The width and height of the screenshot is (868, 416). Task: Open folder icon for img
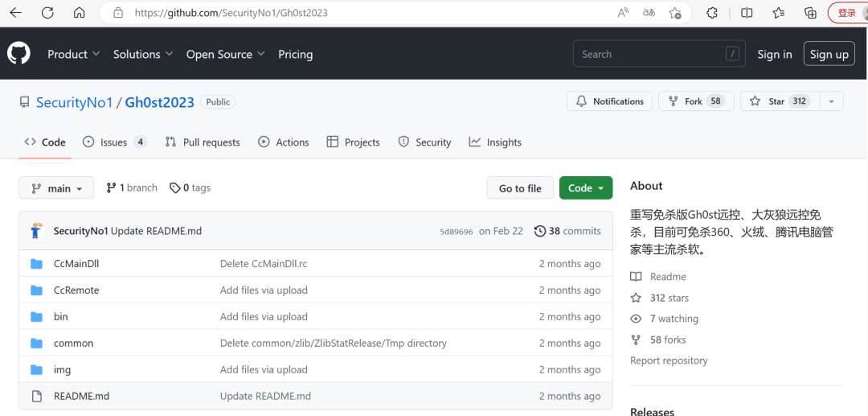point(36,369)
